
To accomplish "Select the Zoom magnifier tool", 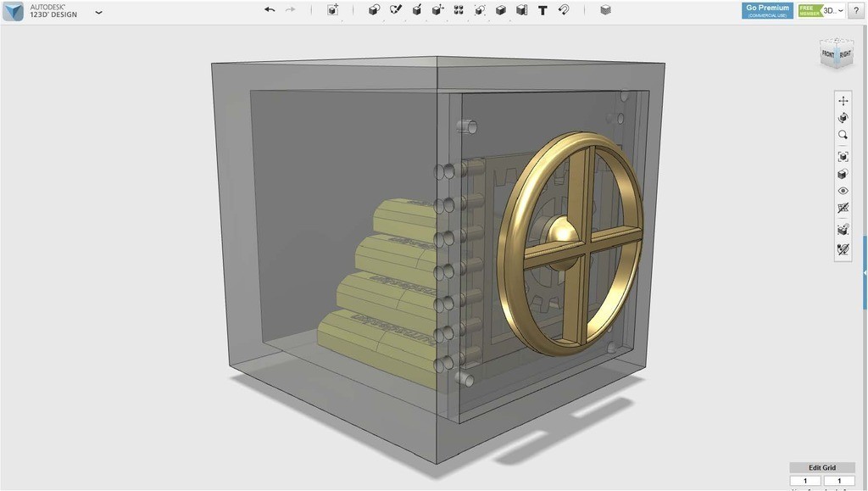I will point(843,135).
